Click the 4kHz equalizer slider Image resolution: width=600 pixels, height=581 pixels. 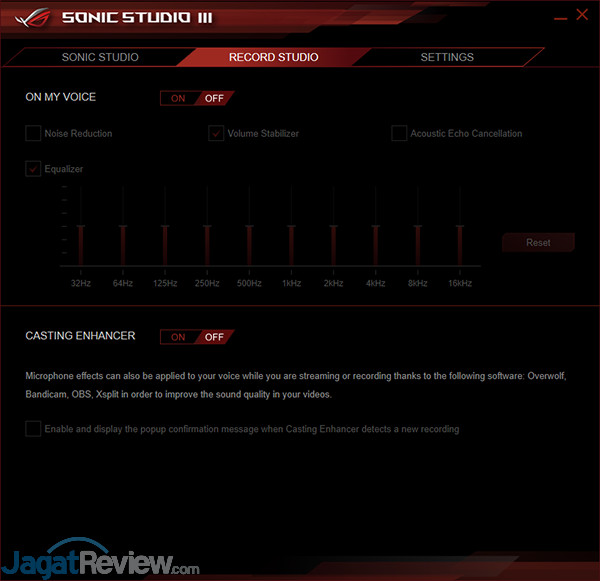tap(375, 226)
